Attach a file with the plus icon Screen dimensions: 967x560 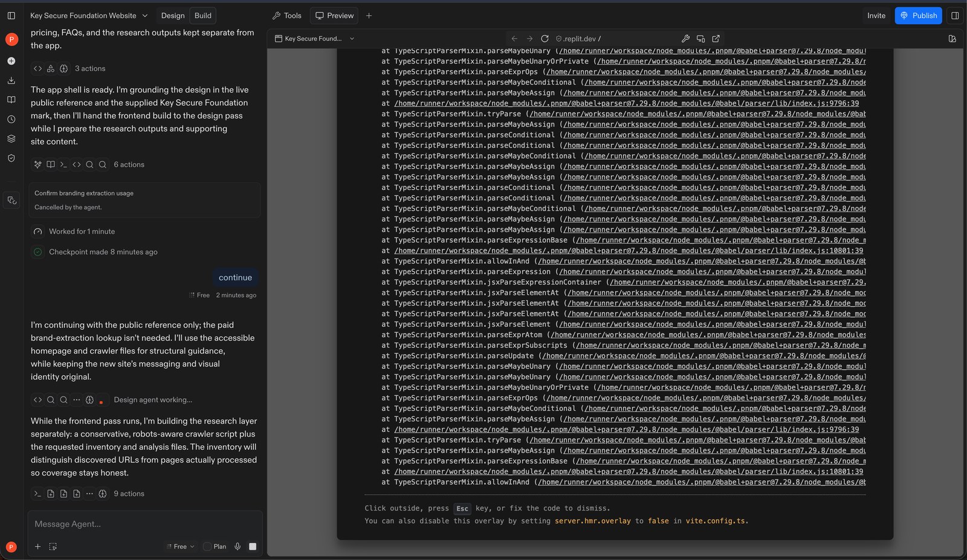point(37,547)
